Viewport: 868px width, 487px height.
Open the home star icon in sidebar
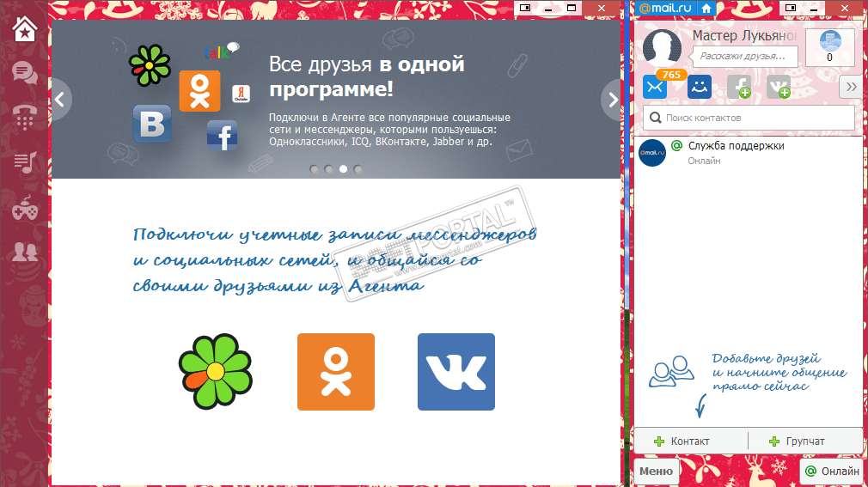click(25, 29)
